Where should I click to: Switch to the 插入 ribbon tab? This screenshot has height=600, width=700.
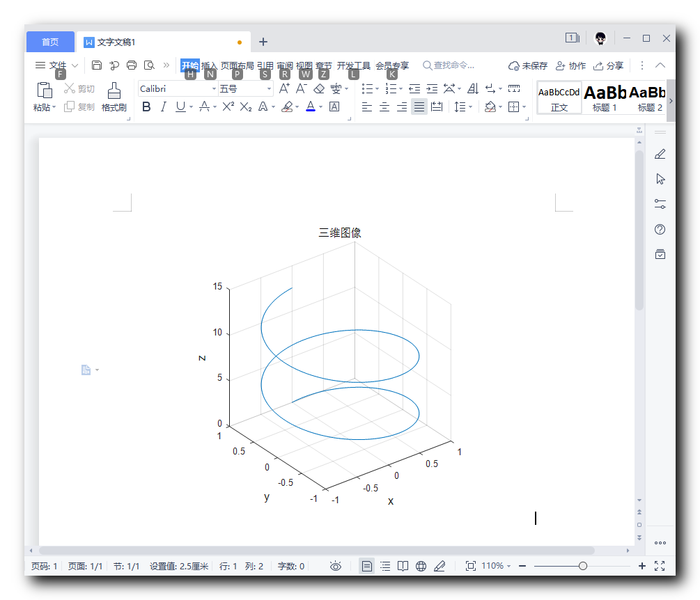click(211, 65)
